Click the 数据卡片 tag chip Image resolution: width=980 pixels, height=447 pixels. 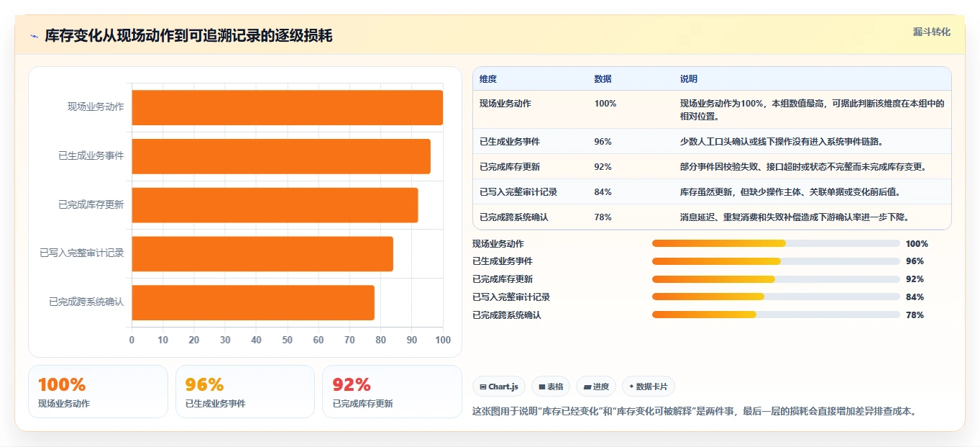tap(649, 387)
